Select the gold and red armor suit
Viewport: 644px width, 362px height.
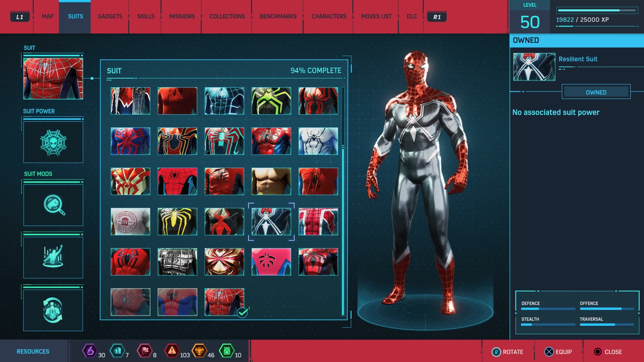click(224, 262)
